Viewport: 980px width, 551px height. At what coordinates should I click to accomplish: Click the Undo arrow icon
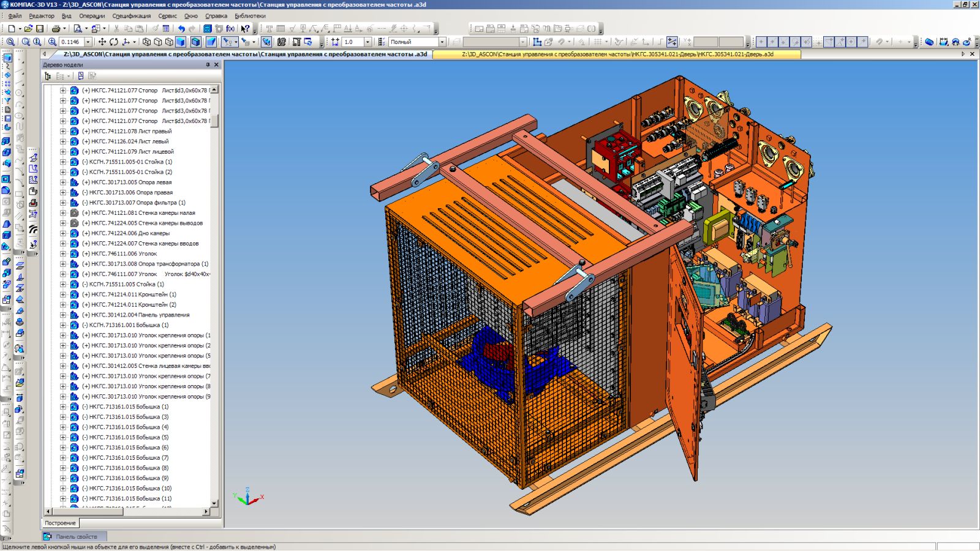(x=181, y=29)
